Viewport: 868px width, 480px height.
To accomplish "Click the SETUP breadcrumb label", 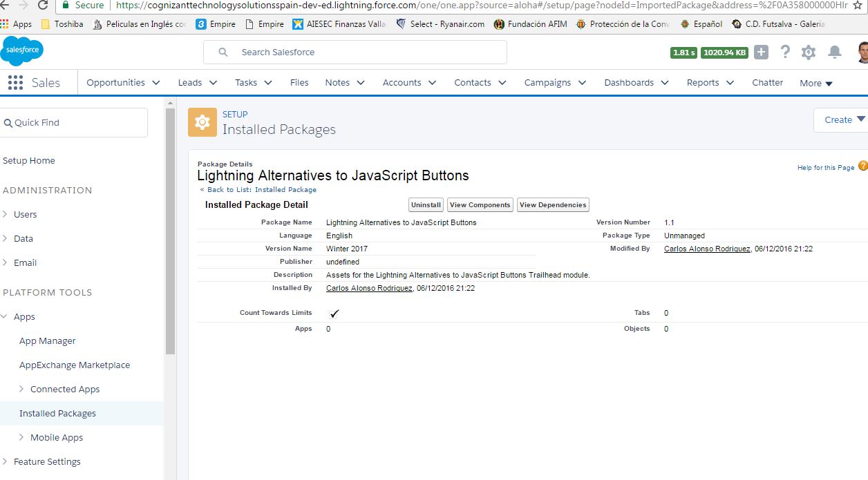I will (235, 114).
